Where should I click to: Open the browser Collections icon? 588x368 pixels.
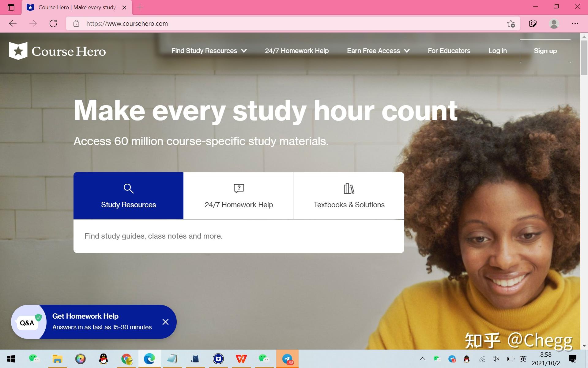click(533, 24)
